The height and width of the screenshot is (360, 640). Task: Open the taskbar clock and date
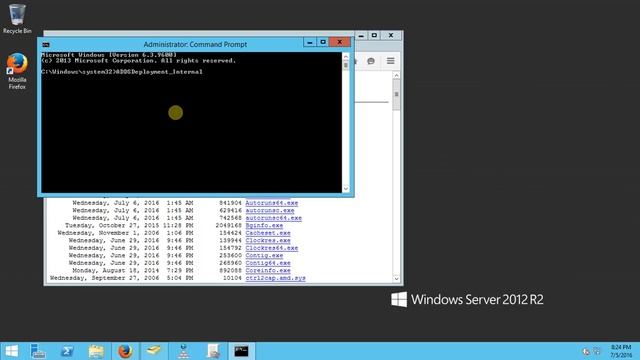[621, 351]
